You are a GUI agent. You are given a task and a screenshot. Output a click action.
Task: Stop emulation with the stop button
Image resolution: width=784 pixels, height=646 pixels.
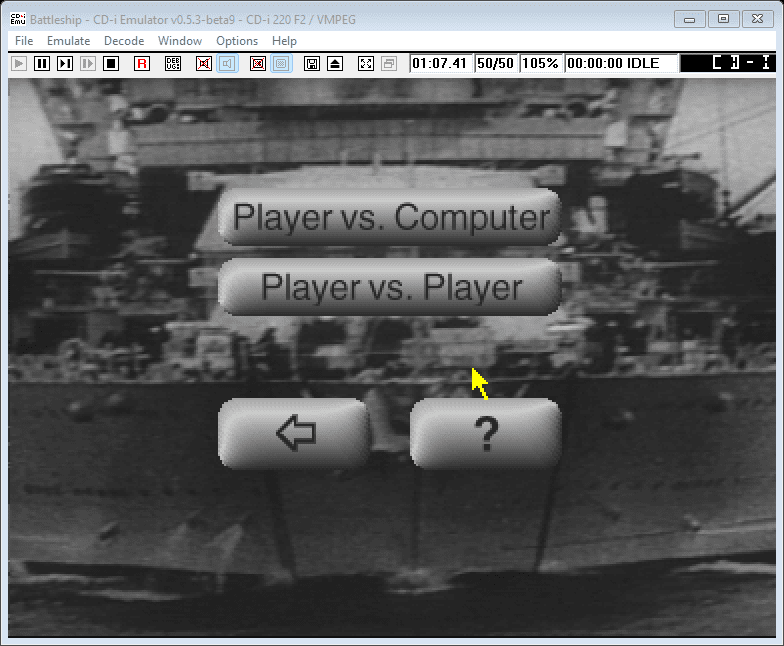tap(111, 63)
